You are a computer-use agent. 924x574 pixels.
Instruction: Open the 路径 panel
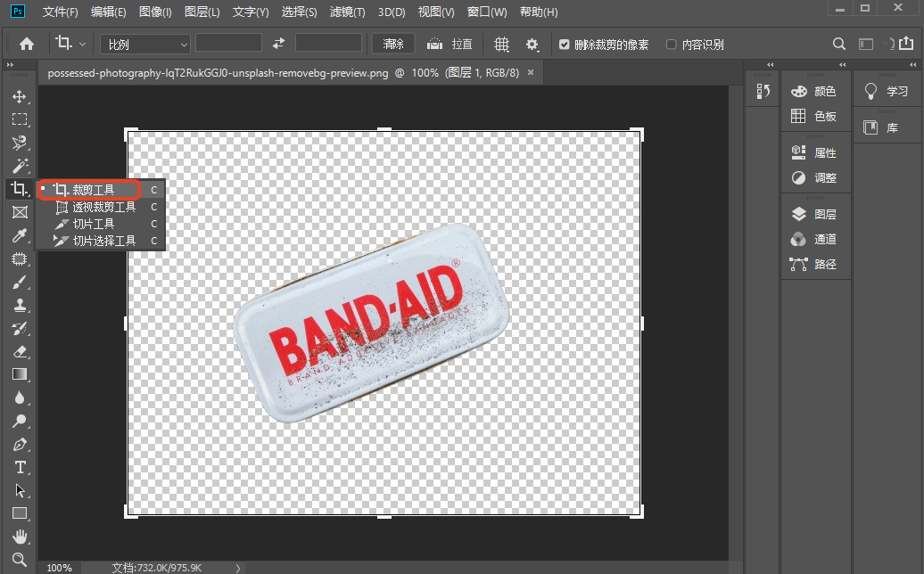(815, 265)
